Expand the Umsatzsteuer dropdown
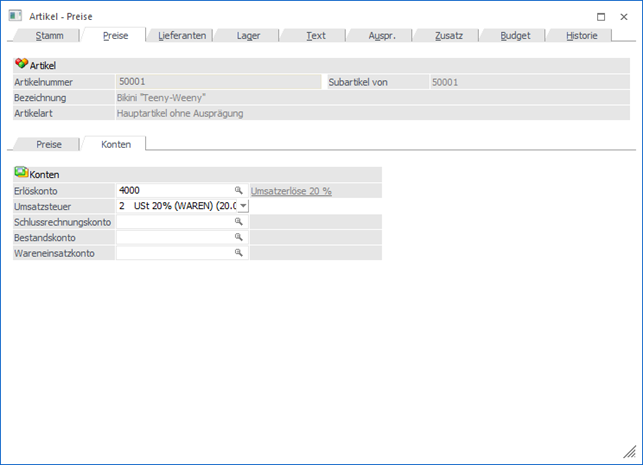 pyautogui.click(x=242, y=205)
